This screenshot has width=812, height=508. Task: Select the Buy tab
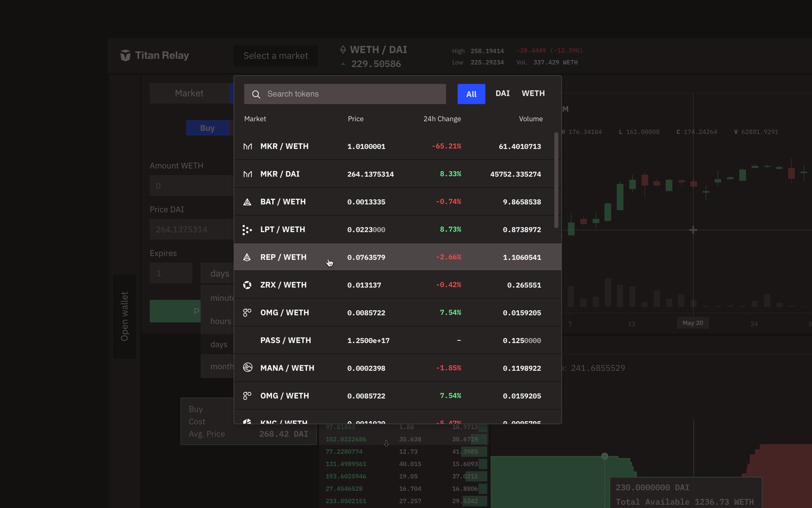point(208,128)
